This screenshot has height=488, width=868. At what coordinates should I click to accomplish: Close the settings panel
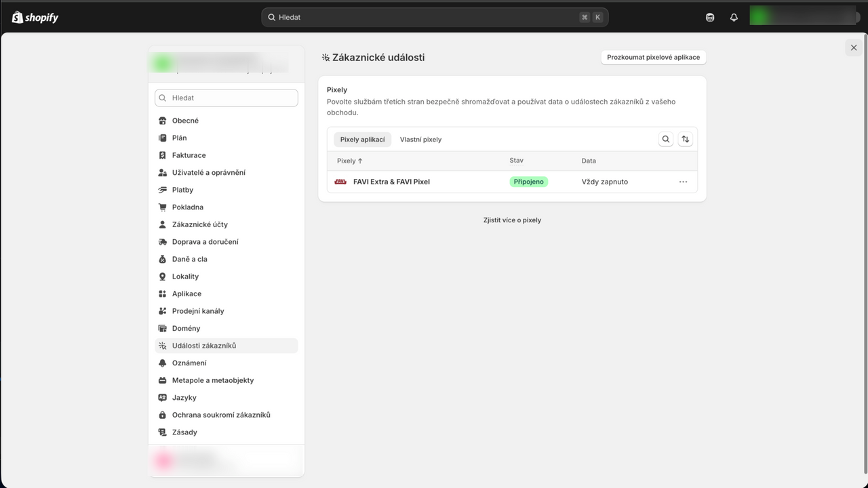(x=854, y=47)
